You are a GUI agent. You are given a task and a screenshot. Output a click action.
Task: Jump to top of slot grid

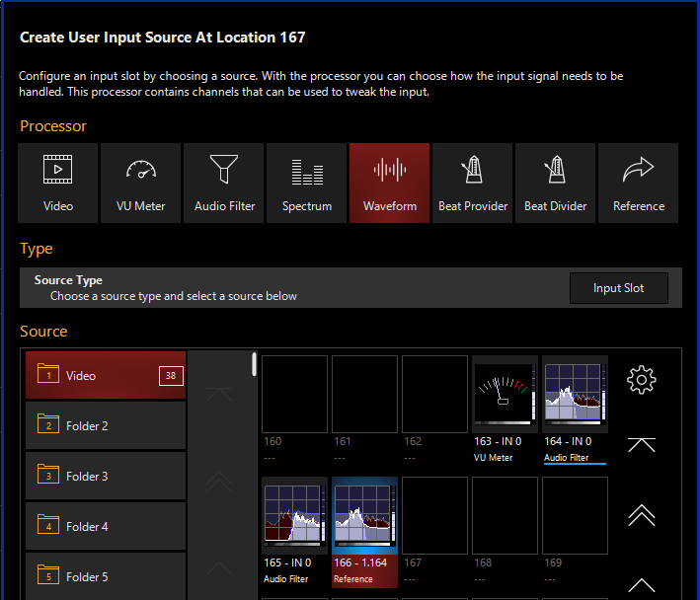(642, 445)
